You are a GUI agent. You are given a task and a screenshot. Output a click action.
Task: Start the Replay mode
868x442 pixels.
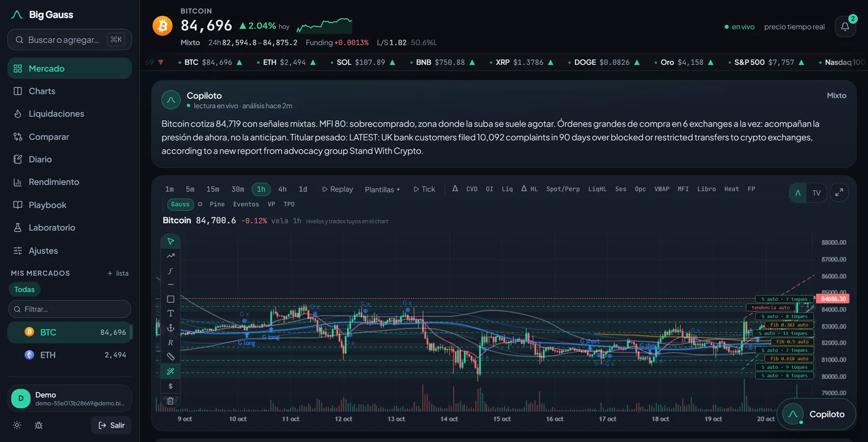[x=337, y=189]
